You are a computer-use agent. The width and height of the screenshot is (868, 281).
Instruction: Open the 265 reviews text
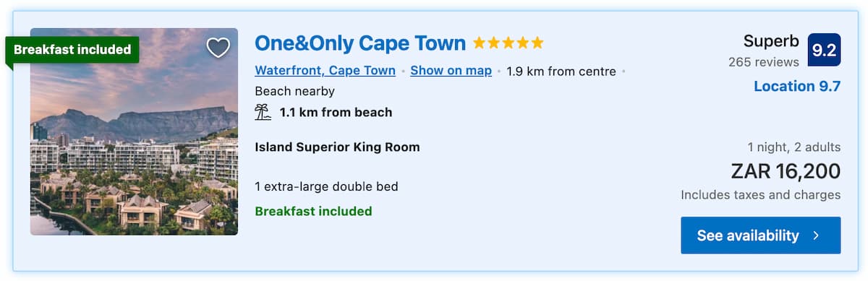[x=763, y=62]
